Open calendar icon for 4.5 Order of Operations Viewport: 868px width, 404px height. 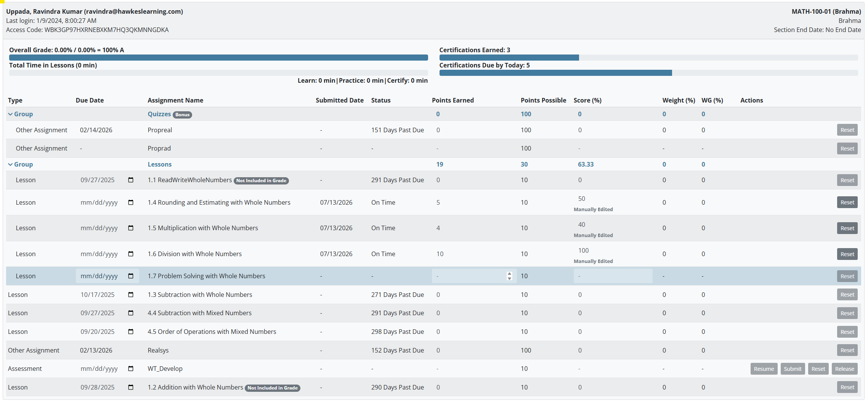click(x=131, y=332)
